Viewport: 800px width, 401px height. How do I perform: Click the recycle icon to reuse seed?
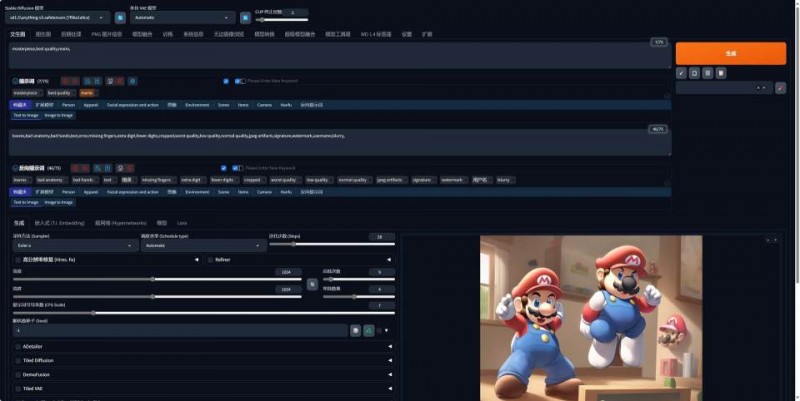[368, 329]
